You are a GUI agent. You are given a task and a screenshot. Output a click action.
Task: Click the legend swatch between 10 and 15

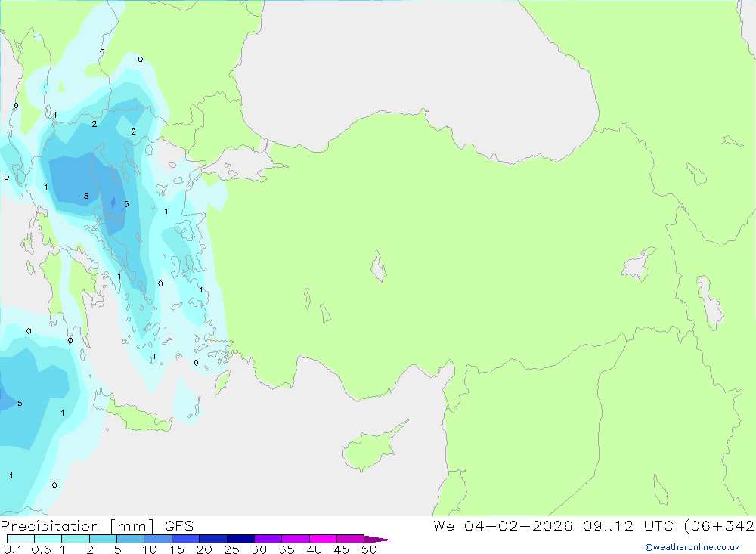click(158, 539)
